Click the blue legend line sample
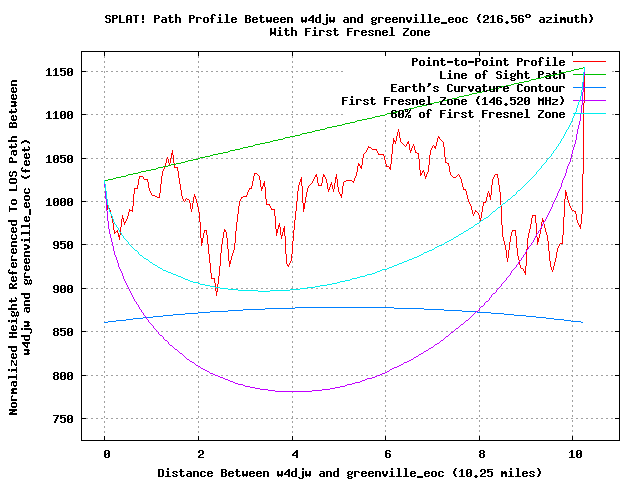Viewport: 640px width, 480px height. (589, 88)
